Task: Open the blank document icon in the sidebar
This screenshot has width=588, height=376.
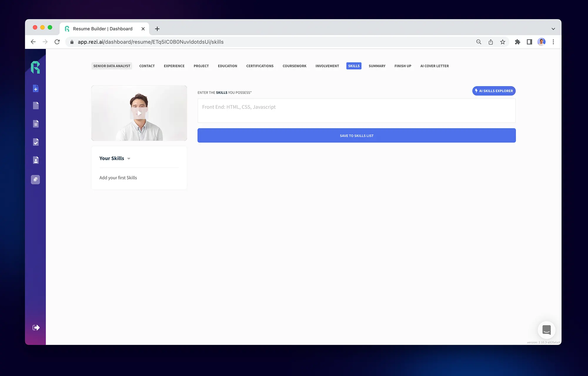Action: 36,105
